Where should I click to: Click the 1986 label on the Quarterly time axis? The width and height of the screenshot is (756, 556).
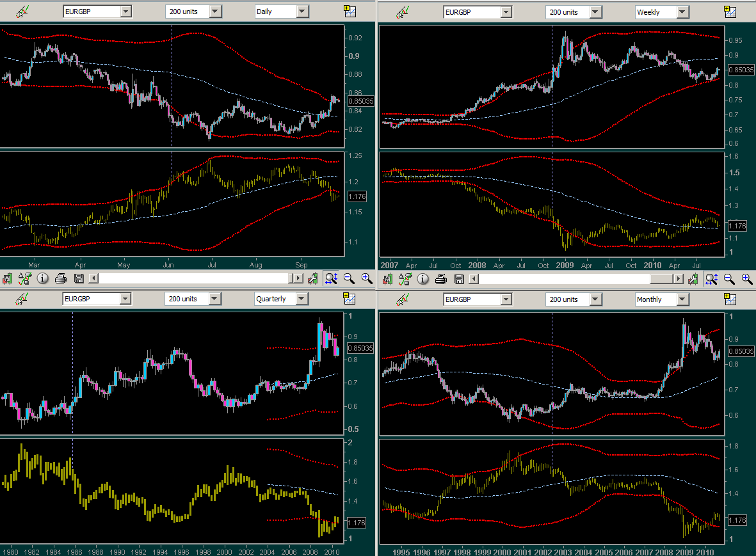(74, 552)
